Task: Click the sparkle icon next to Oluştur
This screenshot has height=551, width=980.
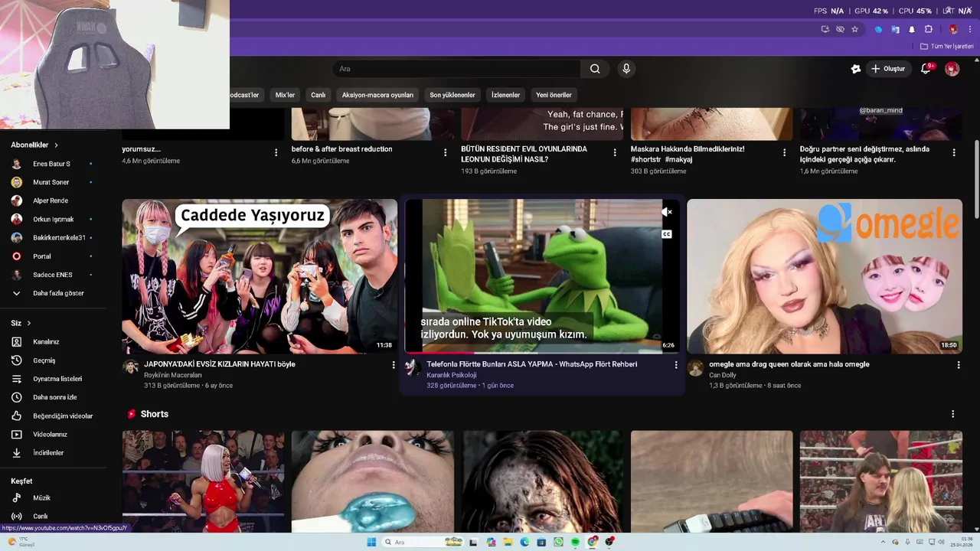Action: click(x=856, y=69)
